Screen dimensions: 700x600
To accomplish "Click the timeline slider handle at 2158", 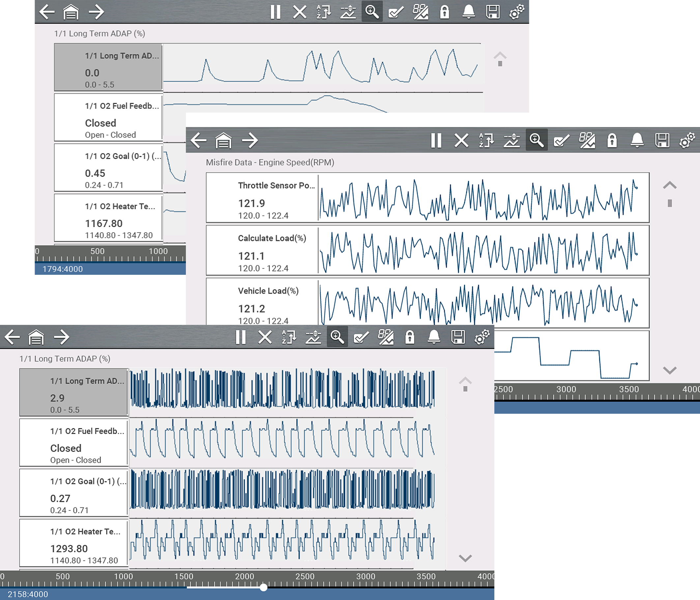I will tap(264, 587).
